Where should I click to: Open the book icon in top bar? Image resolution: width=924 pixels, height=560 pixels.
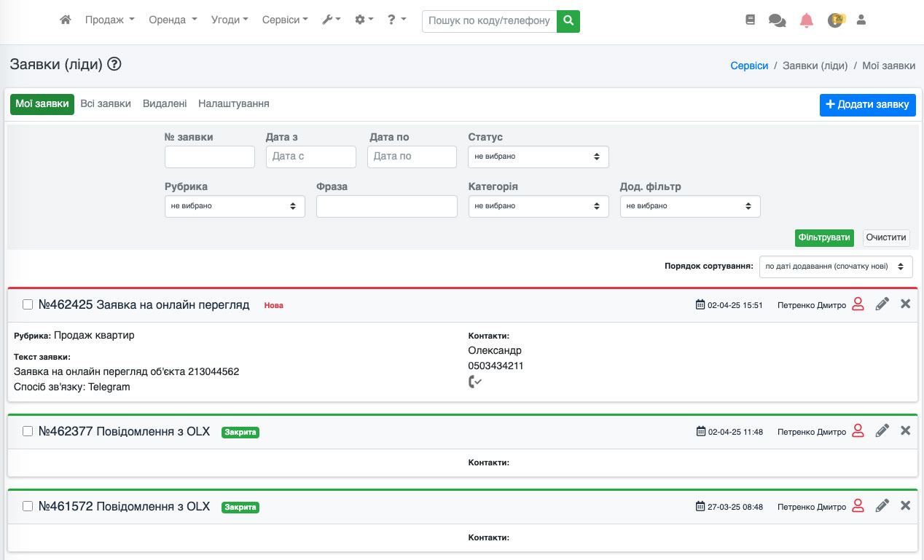[751, 20]
